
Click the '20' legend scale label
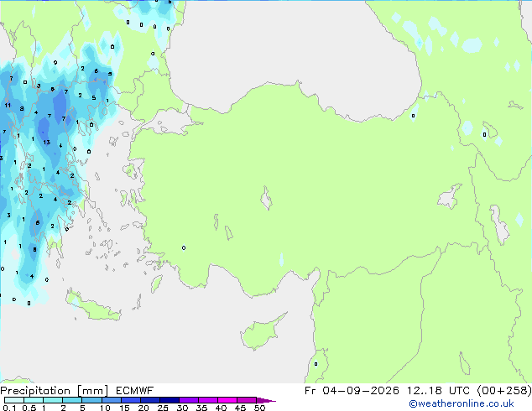coord(143,408)
